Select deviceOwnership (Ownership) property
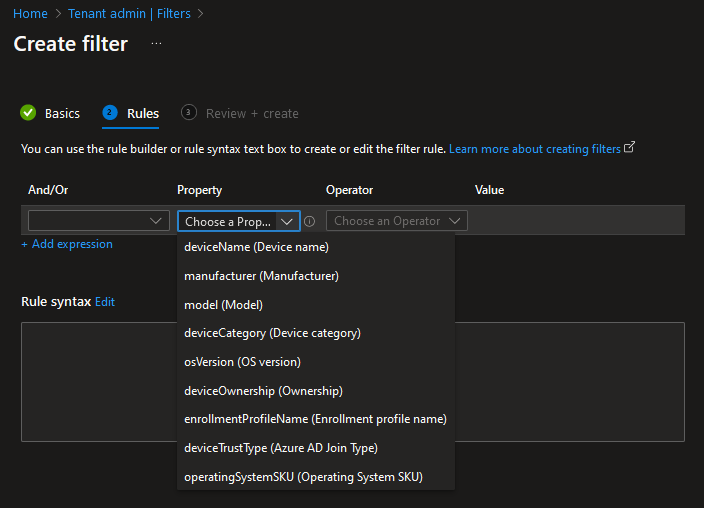The width and height of the screenshot is (704, 508). point(316,391)
